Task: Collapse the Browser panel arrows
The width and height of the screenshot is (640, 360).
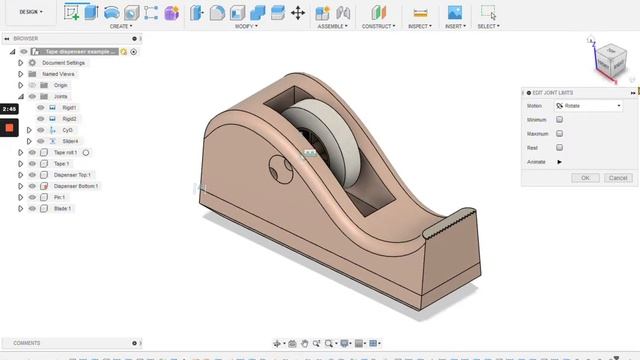Action: [x=7, y=38]
